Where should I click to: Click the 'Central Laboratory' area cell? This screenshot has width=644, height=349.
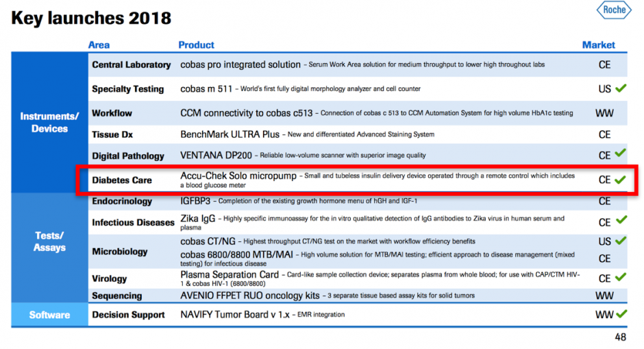tap(132, 64)
